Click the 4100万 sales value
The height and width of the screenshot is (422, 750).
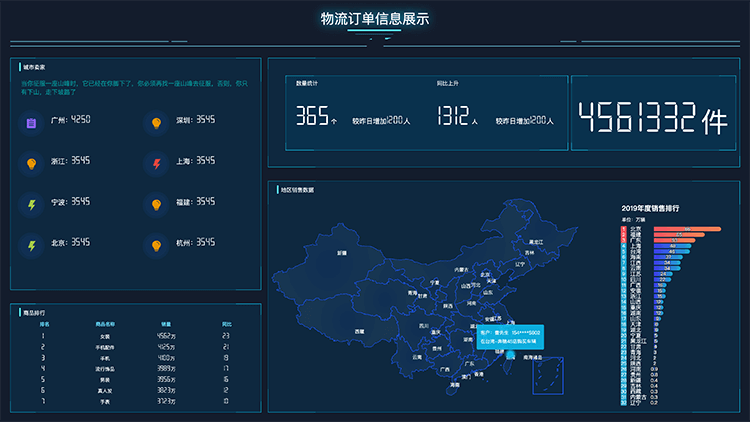pos(166,358)
